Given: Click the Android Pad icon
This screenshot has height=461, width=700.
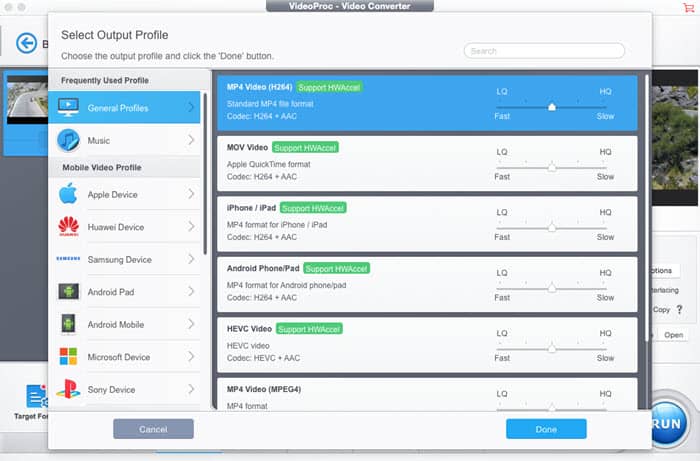Looking at the screenshot, I should pos(68,291).
